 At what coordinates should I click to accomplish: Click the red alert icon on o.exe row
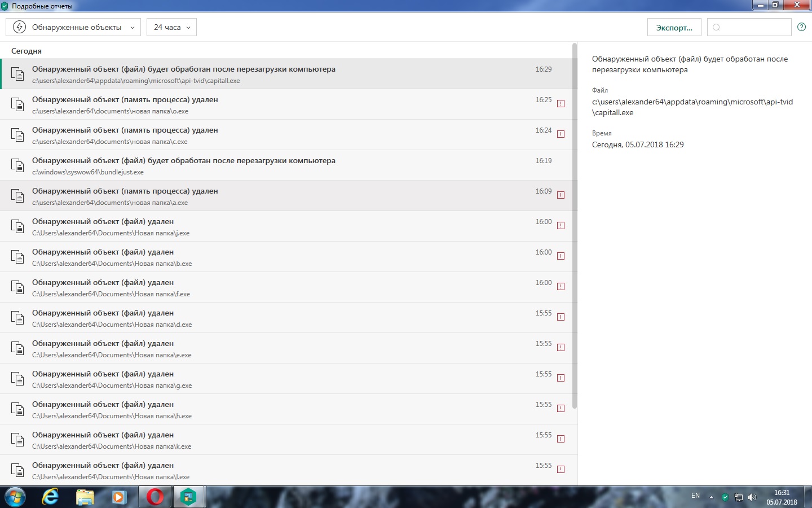561,104
